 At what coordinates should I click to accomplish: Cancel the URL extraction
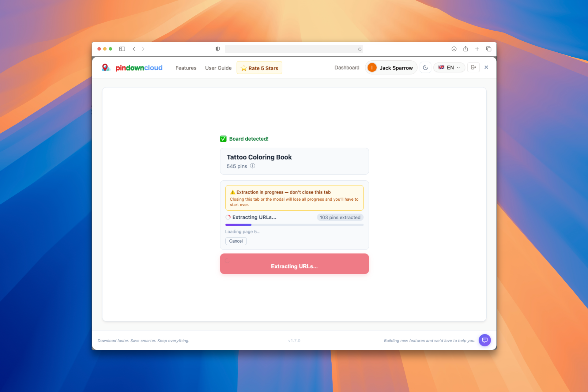click(236, 241)
